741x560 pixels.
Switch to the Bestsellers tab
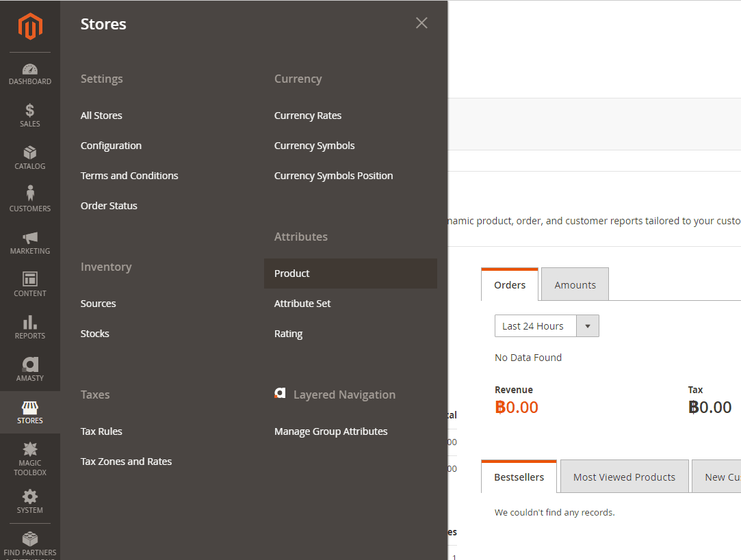(x=519, y=477)
